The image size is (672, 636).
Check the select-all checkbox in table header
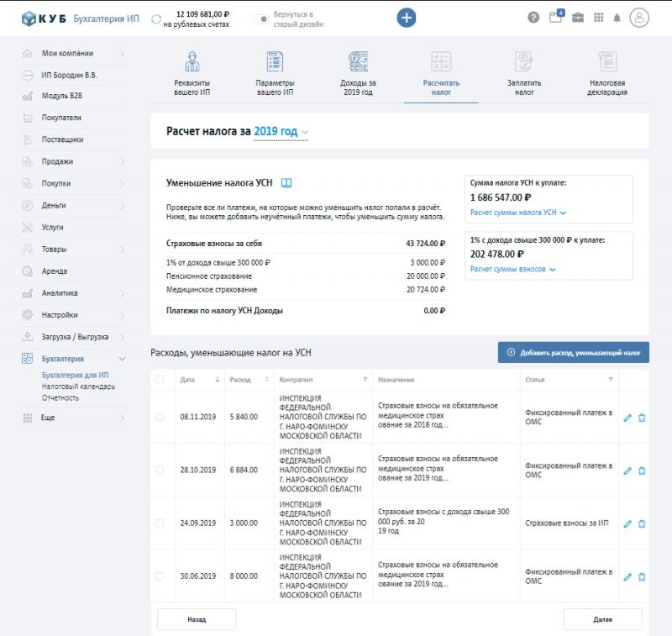(x=160, y=380)
